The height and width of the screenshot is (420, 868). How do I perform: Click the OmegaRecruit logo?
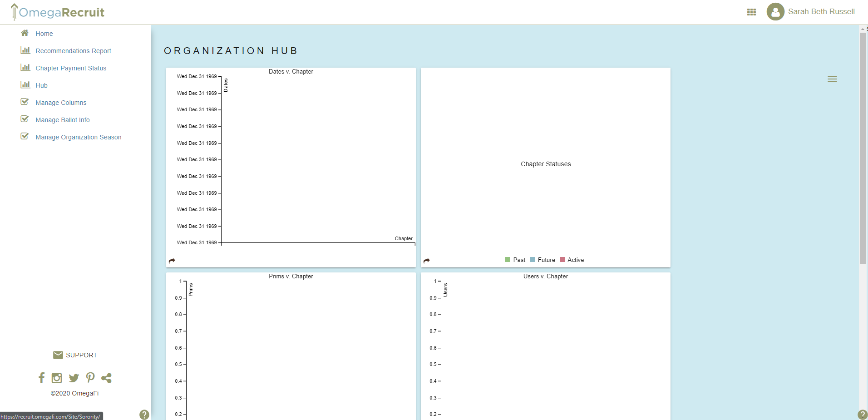point(57,12)
